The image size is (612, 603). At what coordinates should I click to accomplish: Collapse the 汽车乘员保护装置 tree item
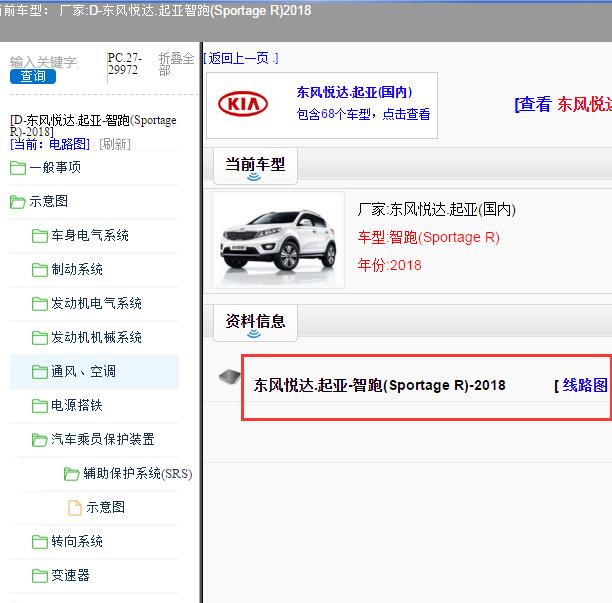(x=103, y=439)
